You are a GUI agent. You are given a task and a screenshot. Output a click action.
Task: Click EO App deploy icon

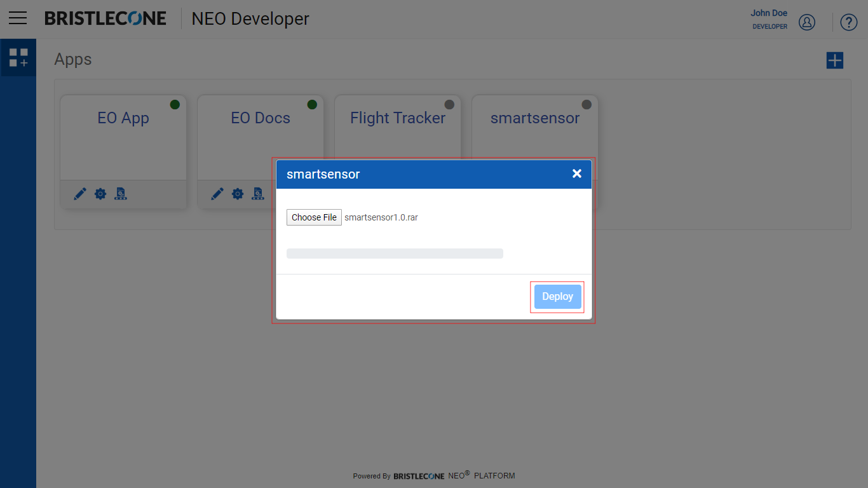pos(121,194)
